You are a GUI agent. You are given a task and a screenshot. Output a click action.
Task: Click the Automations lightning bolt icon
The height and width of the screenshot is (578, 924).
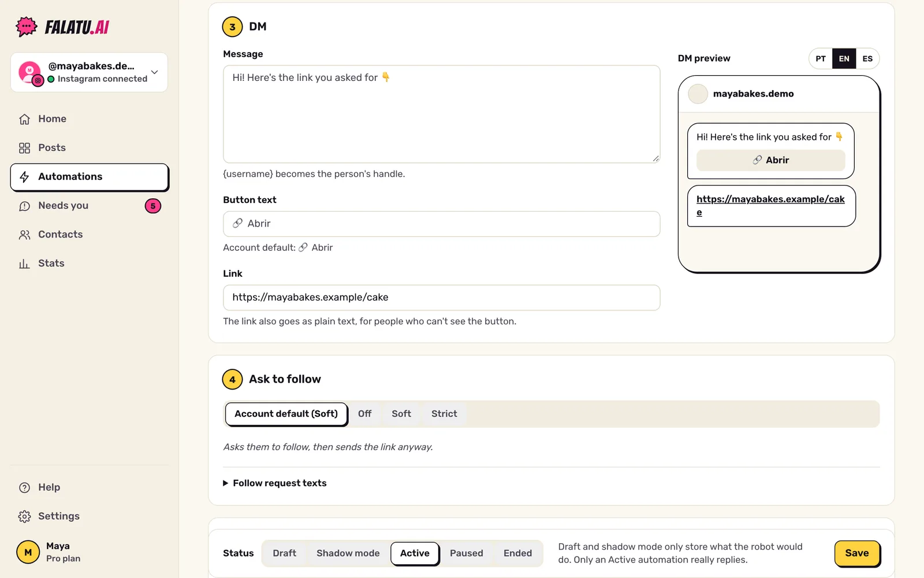[24, 177]
